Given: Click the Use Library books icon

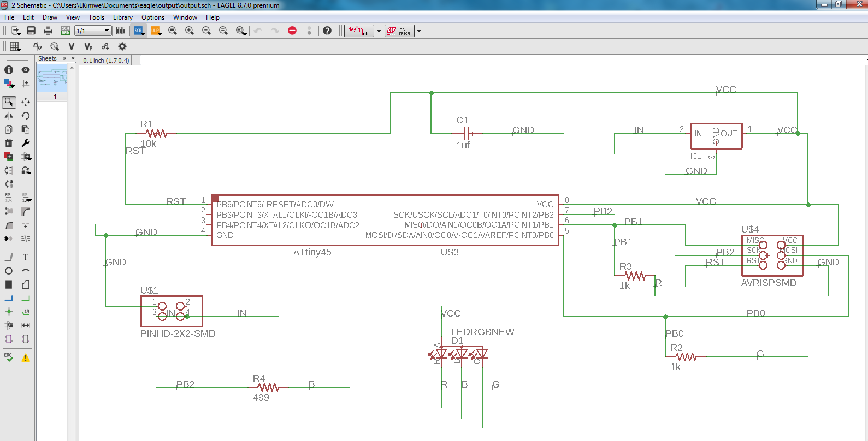Looking at the screenshot, I should pos(121,31).
